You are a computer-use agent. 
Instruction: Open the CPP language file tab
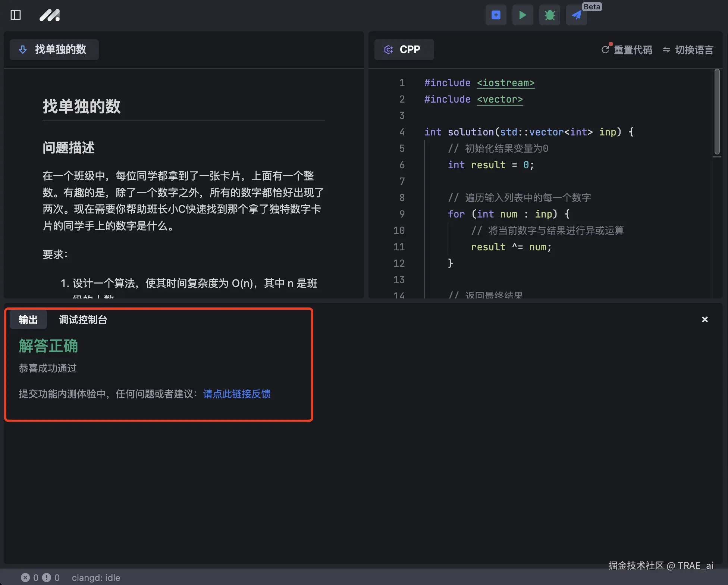(x=404, y=50)
